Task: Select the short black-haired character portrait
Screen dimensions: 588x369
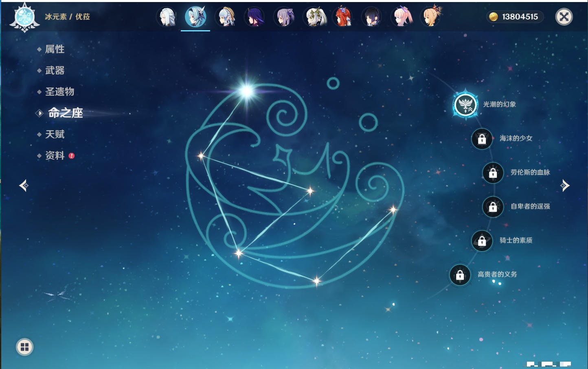Action: click(371, 17)
